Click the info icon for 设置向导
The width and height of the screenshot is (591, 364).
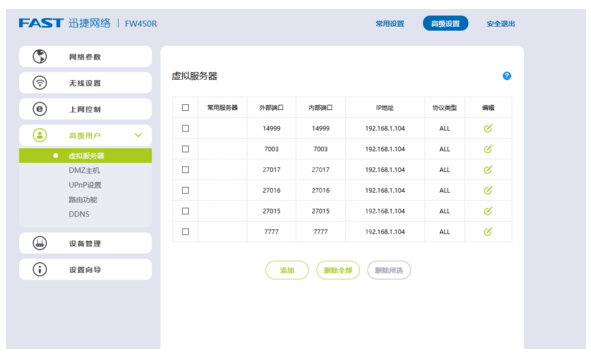[x=40, y=269]
